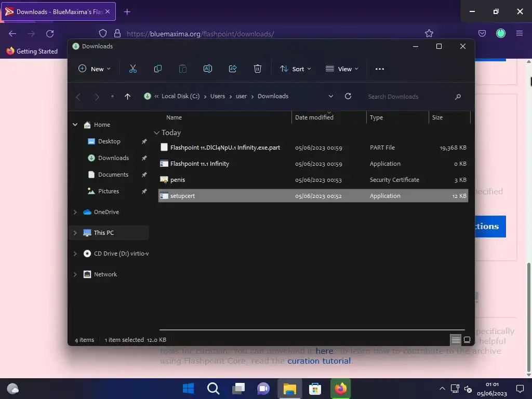The width and height of the screenshot is (532, 399).
Task: Expand the Network tree node
Action: click(x=75, y=274)
